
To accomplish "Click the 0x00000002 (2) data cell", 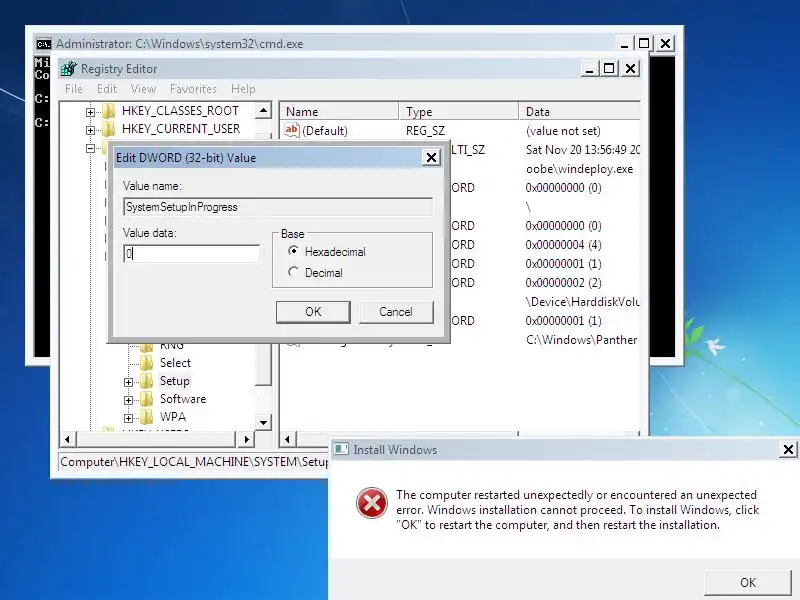I will point(563,283).
